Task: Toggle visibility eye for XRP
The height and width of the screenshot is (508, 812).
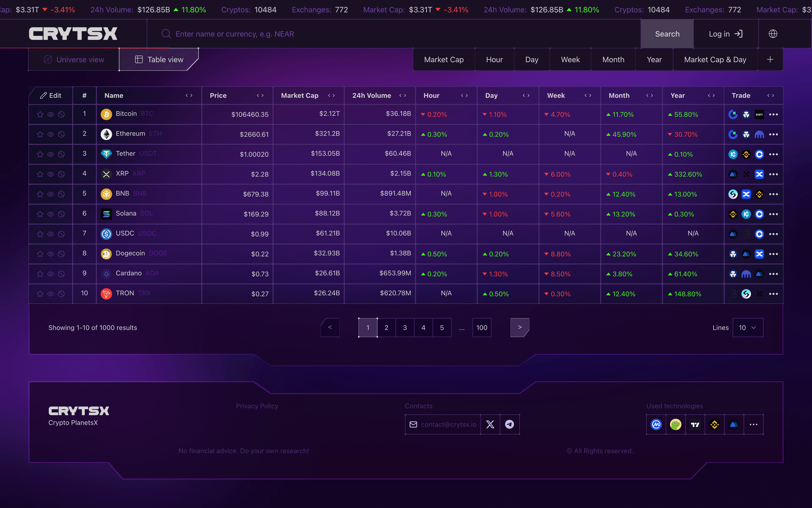Action: [50, 174]
